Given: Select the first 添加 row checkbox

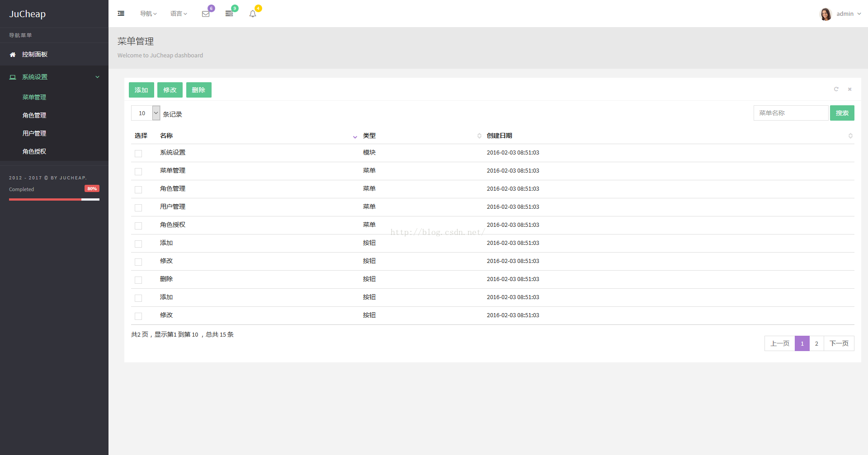Looking at the screenshot, I should [138, 244].
